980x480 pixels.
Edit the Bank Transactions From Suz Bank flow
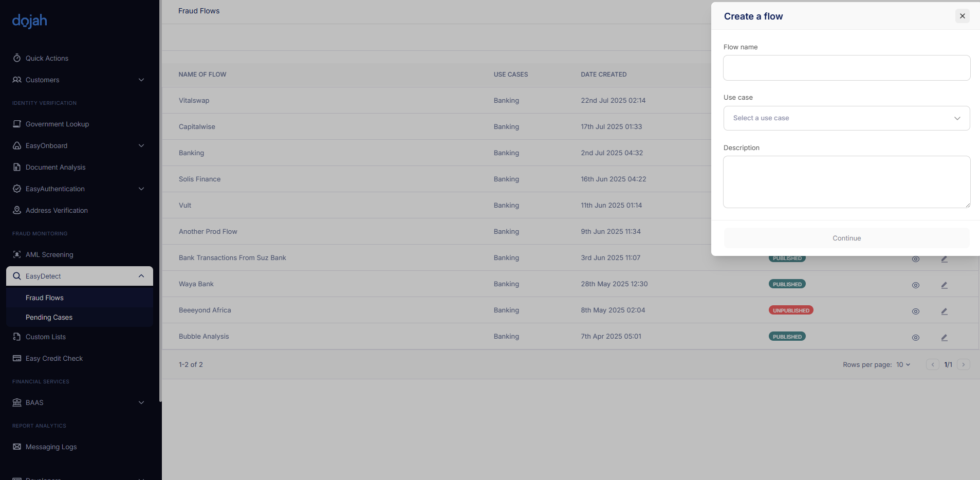coord(944,259)
